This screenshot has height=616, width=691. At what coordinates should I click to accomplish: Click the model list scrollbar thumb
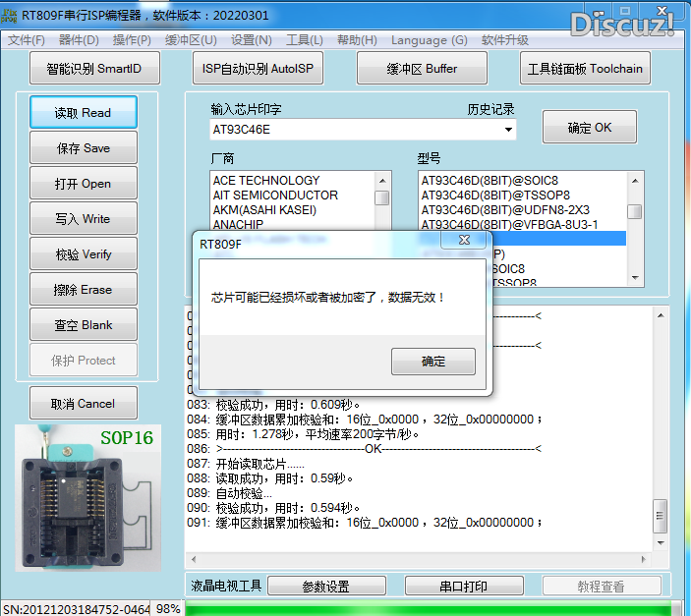pyautogui.click(x=635, y=211)
